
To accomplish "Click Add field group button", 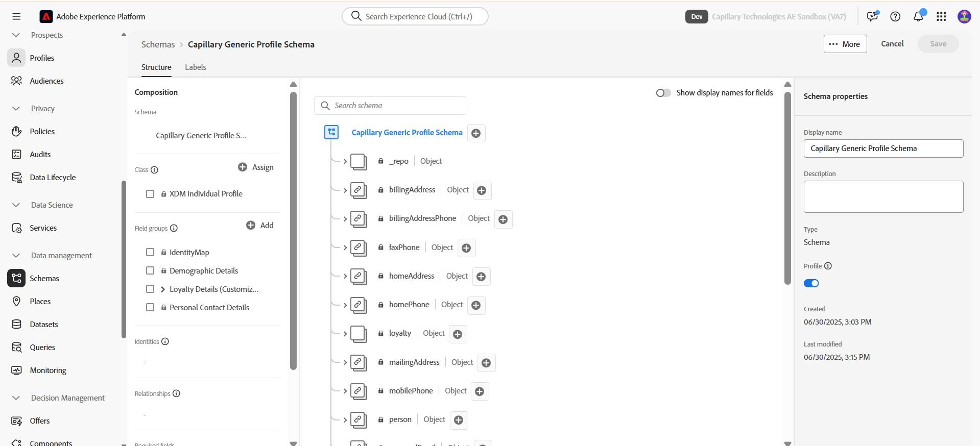I will click(x=260, y=226).
